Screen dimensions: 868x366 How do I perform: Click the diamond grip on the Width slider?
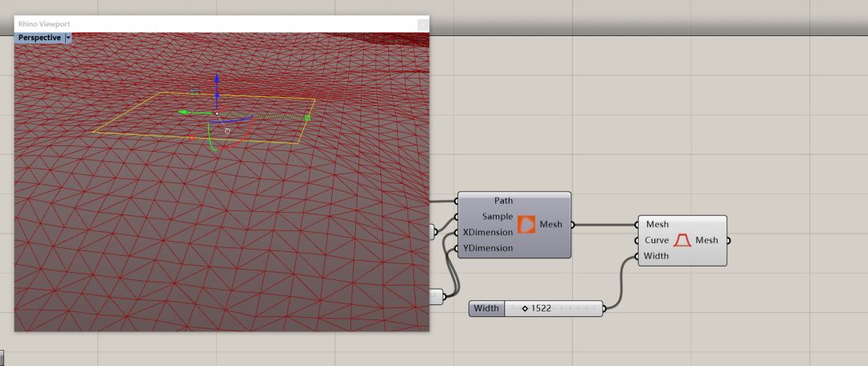tap(525, 308)
